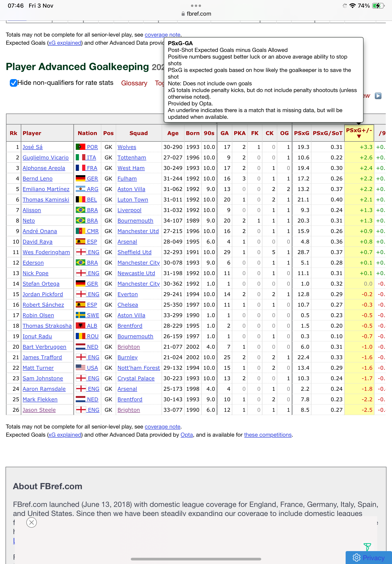Viewport: 392px width, 564px height.
Task: Open Crystal Palace squad link
Action: 136,378
